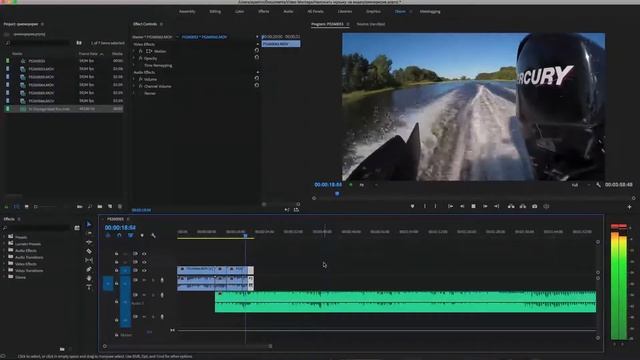Reset the Opacity effect parameters
Screen dimensions: 640x360
point(257,58)
